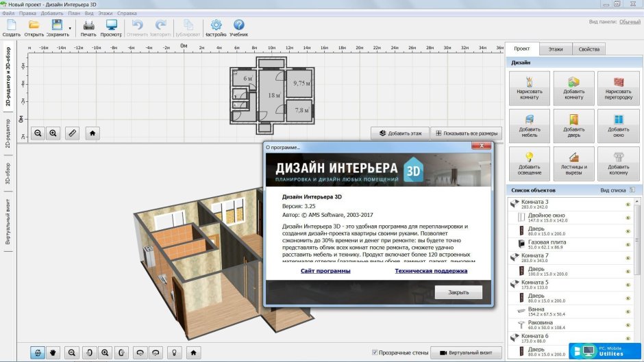644x362 pixels.
Task: Click the Добавить этаж button
Action: pyautogui.click(x=400, y=133)
